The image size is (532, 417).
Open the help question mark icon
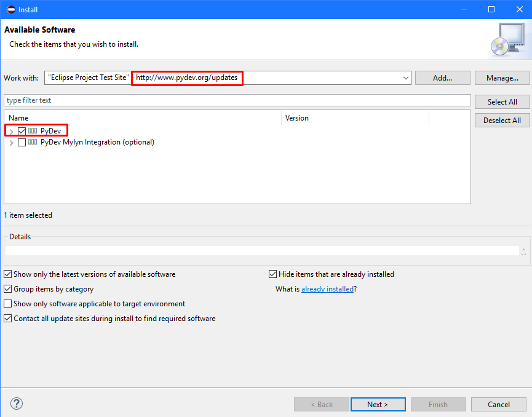click(16, 403)
